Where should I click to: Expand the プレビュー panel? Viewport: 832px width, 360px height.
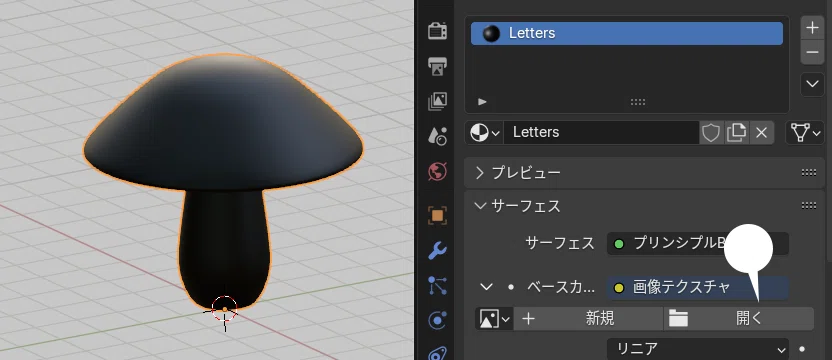pos(479,173)
